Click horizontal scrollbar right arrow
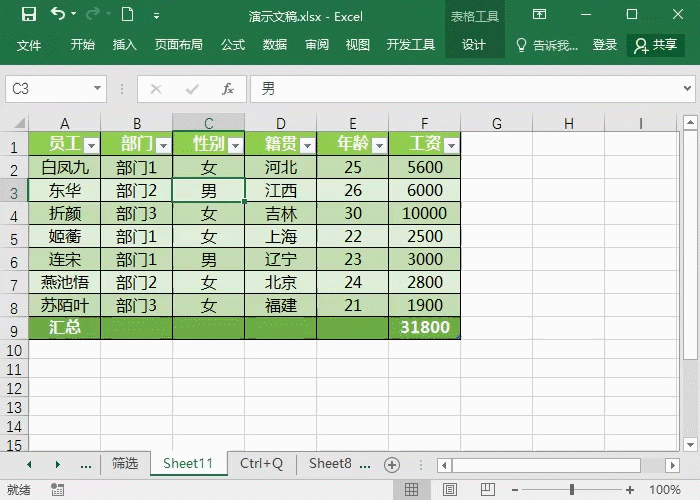The image size is (700, 500). coord(672,466)
